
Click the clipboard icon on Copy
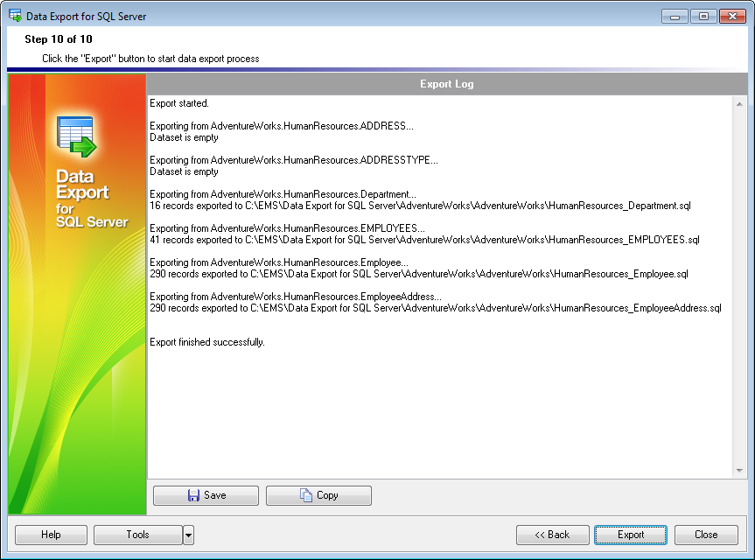[306, 495]
